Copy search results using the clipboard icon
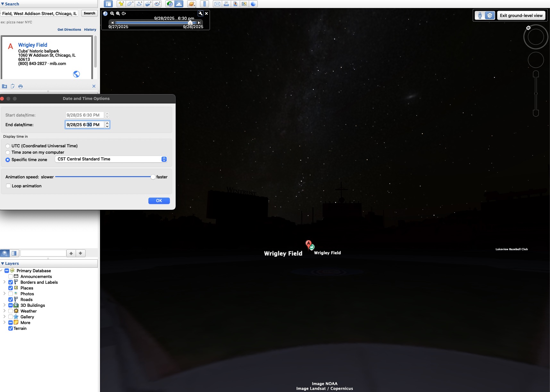The image size is (550, 392). coord(13,86)
